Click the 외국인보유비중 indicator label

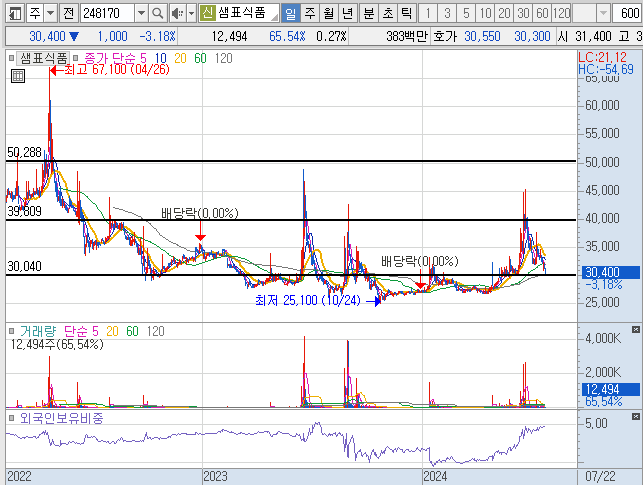62,418
